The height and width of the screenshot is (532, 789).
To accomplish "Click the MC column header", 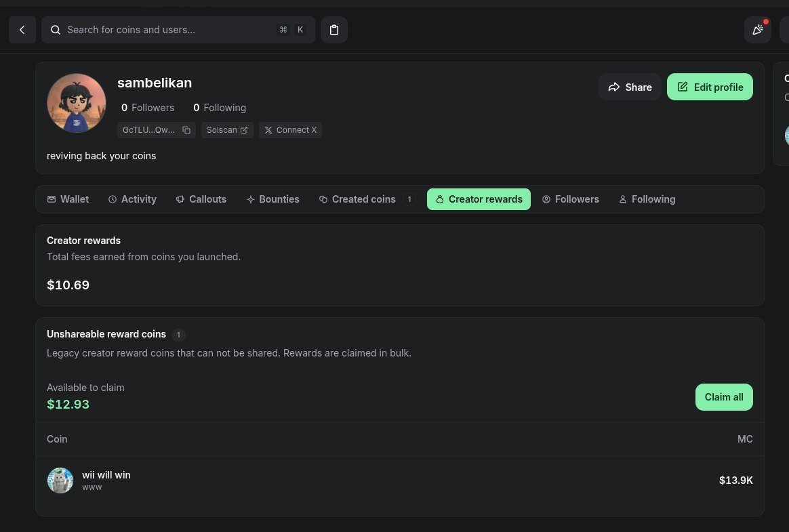I will click(745, 439).
